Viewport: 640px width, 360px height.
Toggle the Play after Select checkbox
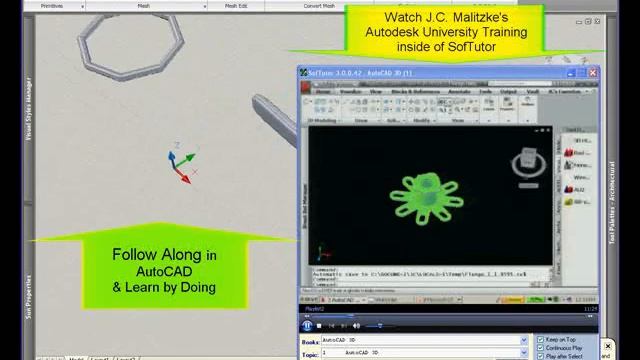tap(540, 356)
